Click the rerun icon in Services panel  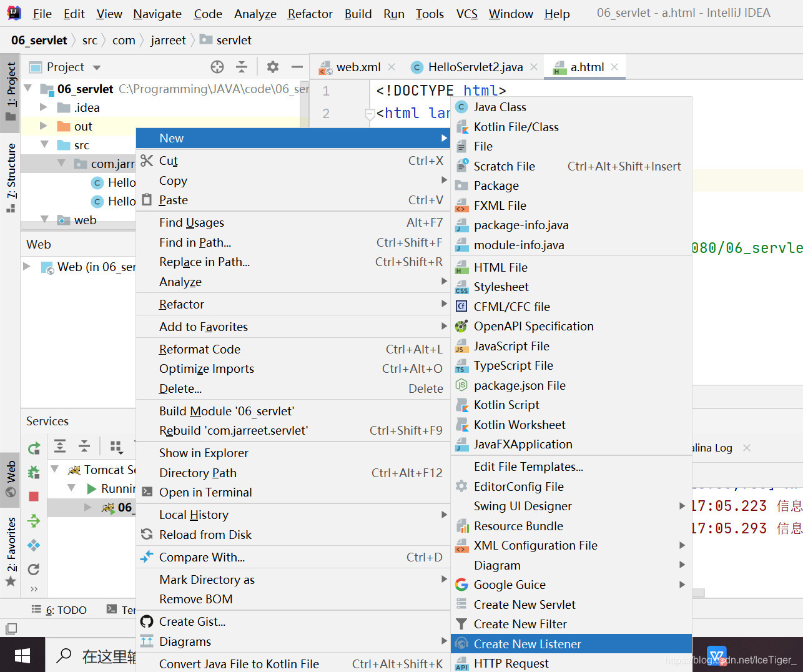point(34,448)
